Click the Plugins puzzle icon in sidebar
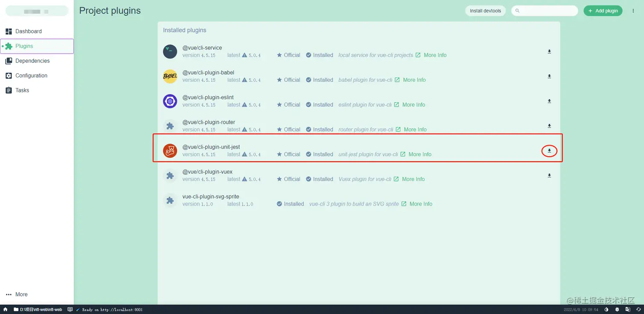644x314 pixels. click(x=9, y=46)
